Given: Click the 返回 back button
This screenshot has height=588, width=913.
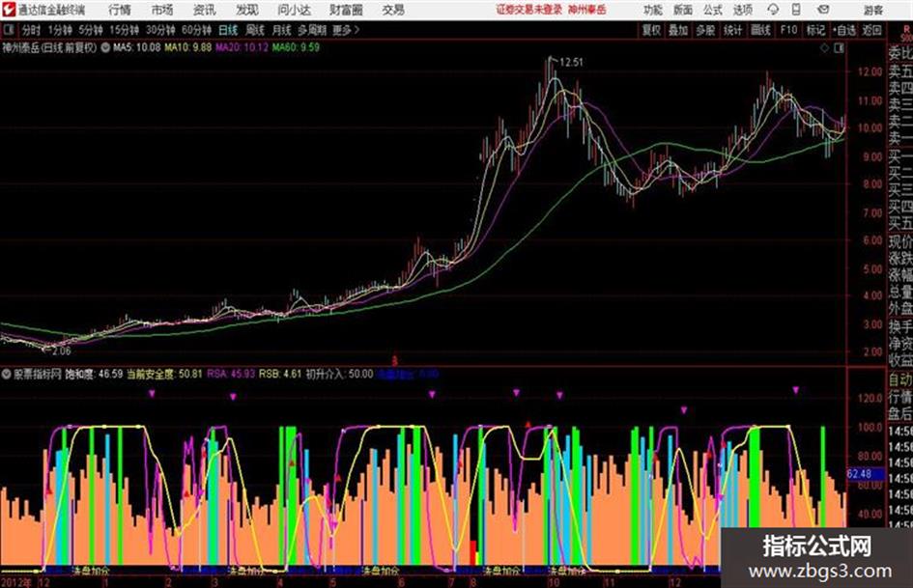Looking at the screenshot, I should click(871, 30).
